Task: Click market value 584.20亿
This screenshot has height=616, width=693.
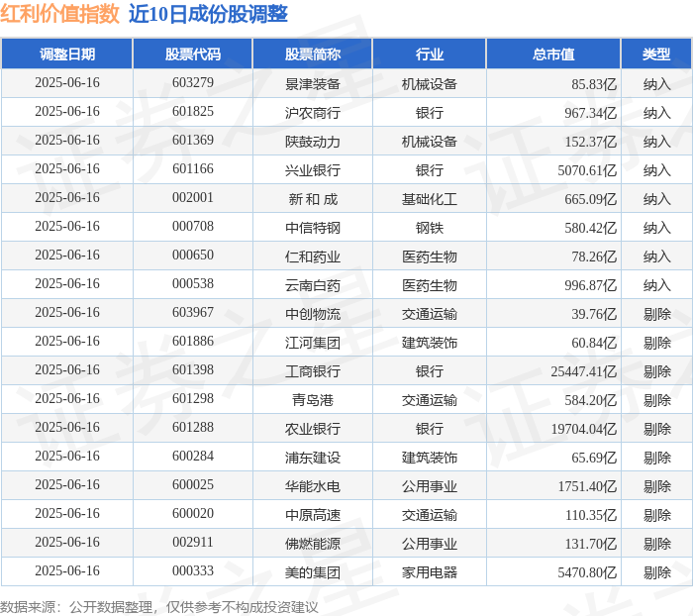Action: click(590, 400)
